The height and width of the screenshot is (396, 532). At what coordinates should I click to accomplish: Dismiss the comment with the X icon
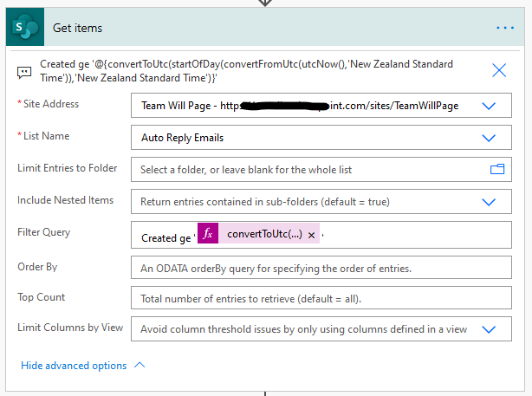(x=499, y=71)
